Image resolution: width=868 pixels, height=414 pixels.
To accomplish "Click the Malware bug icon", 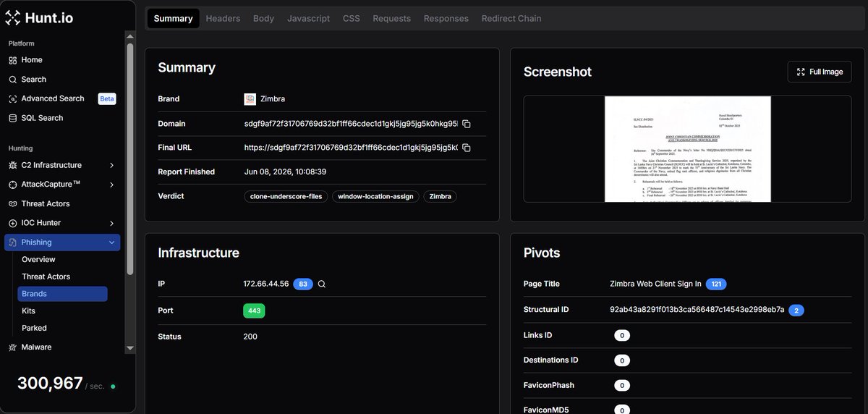I will click(x=13, y=347).
